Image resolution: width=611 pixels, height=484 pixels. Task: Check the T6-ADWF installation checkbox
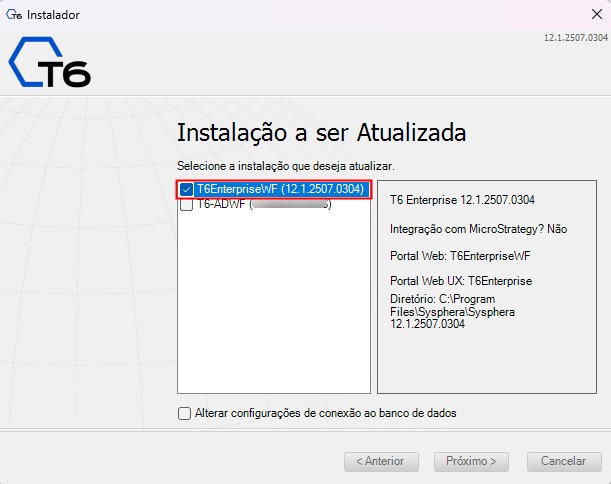pyautogui.click(x=186, y=204)
